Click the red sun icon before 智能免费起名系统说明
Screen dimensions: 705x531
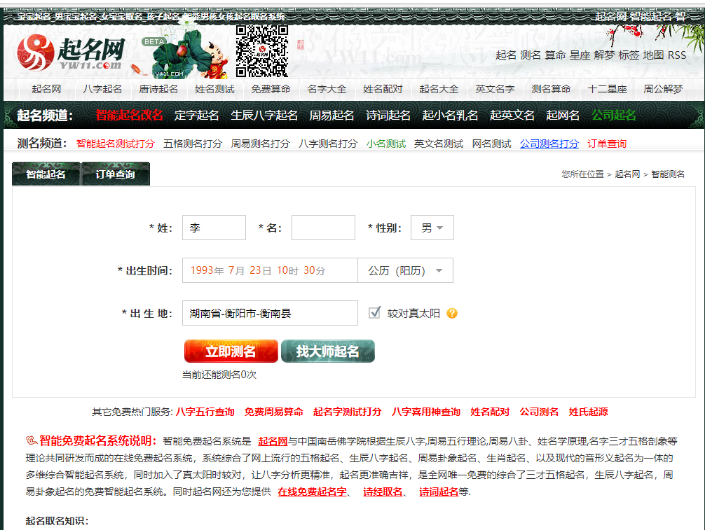[x=32, y=440]
